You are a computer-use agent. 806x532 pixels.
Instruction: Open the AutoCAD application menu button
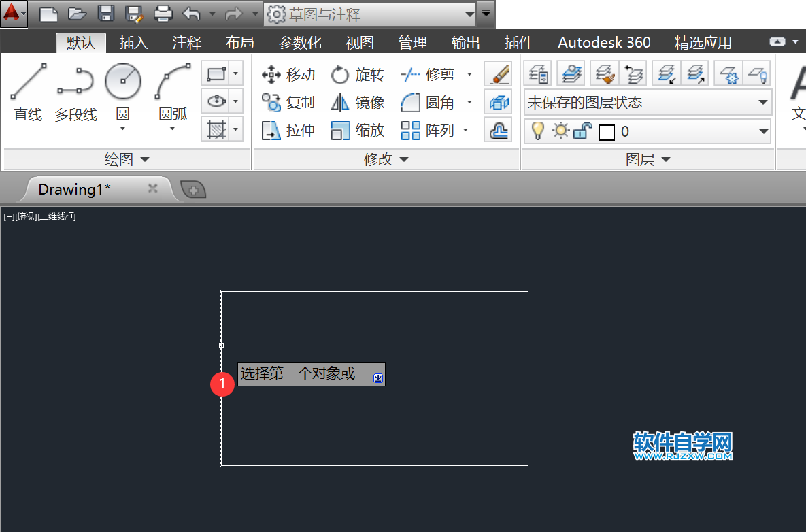tap(14, 14)
